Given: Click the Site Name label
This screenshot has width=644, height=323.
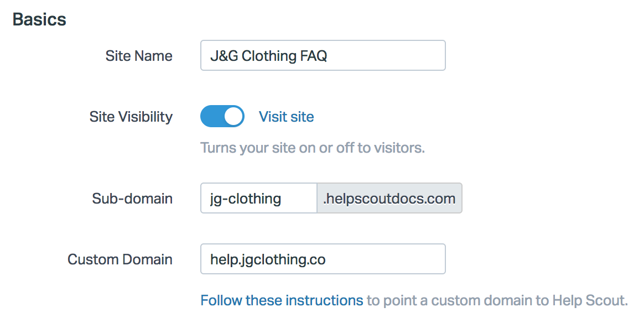Looking at the screenshot, I should (139, 56).
